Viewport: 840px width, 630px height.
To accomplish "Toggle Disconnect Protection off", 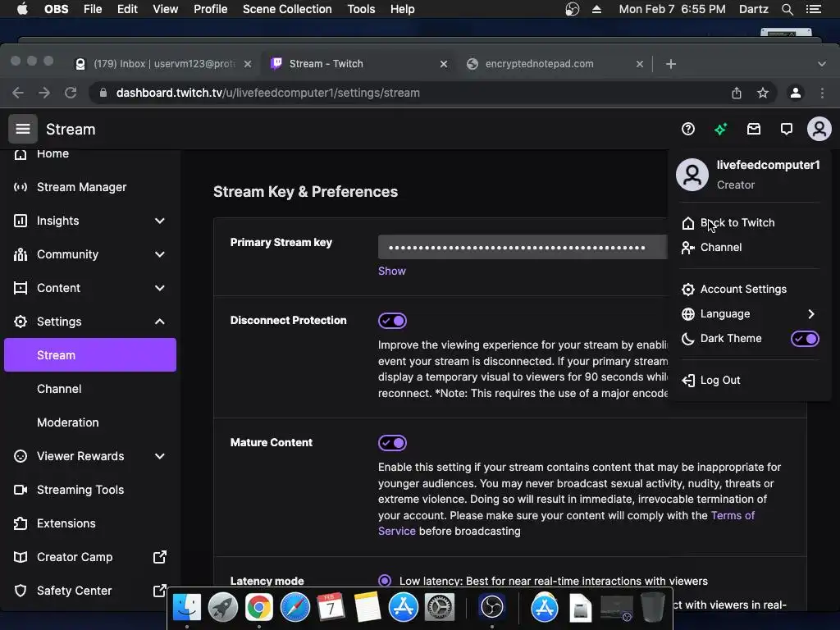I will 392,321.
